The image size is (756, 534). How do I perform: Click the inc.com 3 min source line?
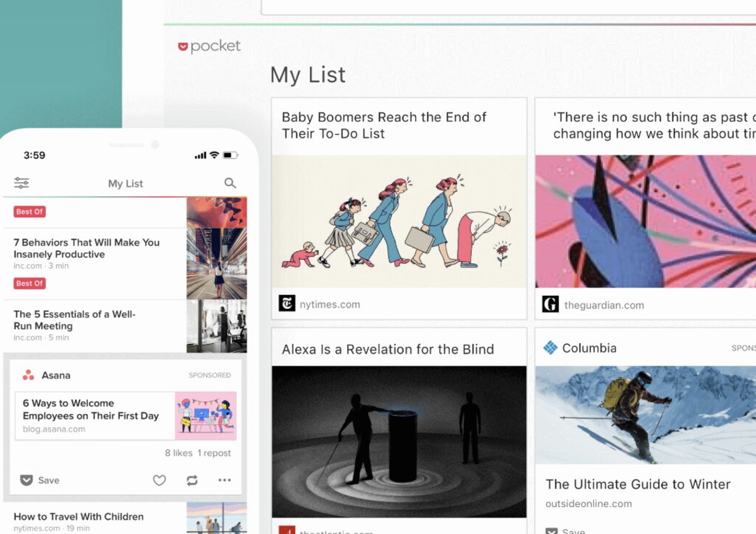tap(41, 265)
